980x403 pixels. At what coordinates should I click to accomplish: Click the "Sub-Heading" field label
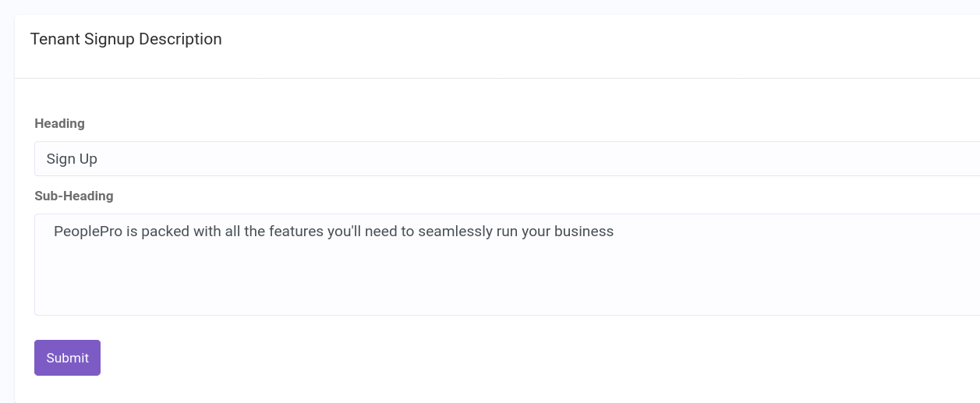pos(74,196)
